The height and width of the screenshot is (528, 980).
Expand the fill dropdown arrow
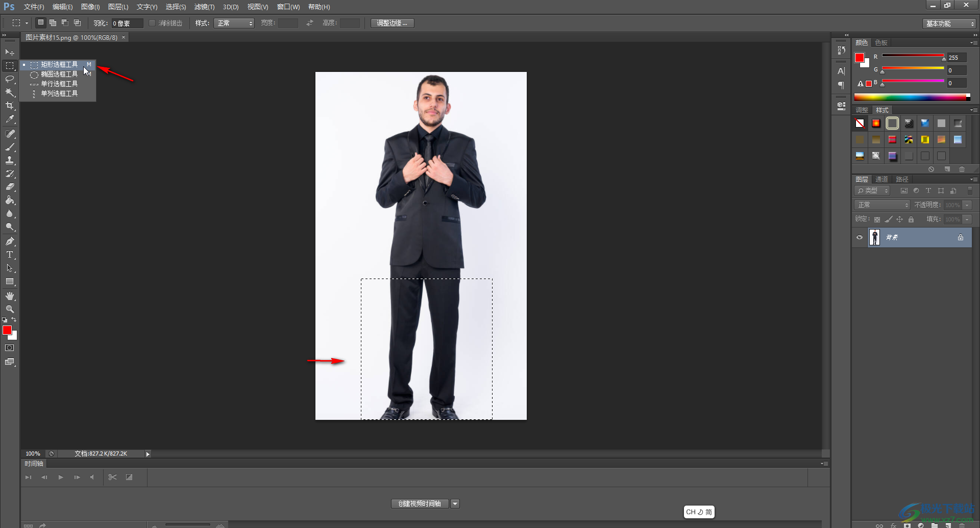tap(967, 219)
